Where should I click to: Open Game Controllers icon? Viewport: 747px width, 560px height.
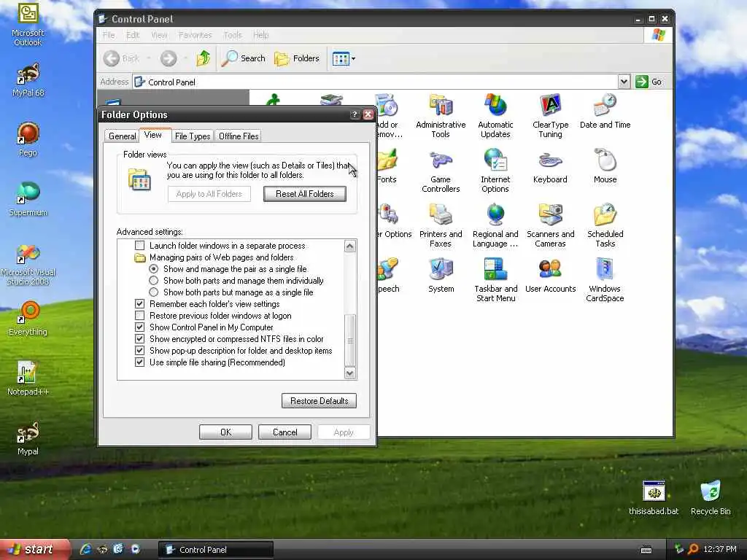coord(441,171)
